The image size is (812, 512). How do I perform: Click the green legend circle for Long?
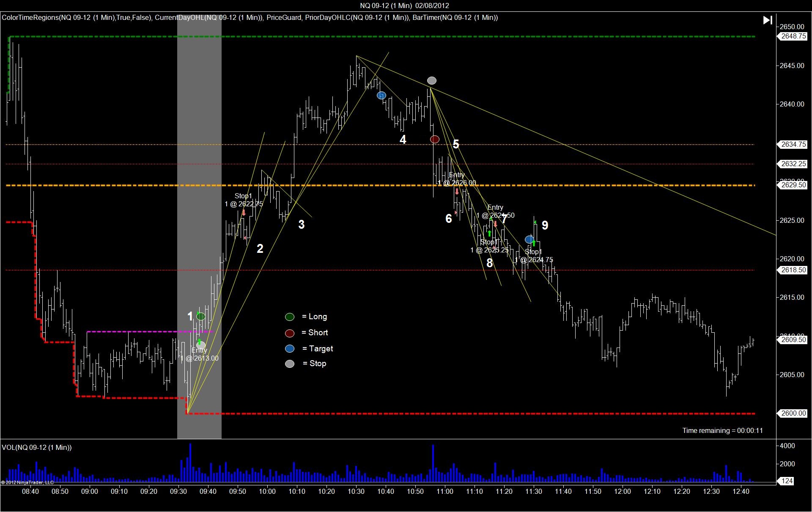tap(290, 317)
